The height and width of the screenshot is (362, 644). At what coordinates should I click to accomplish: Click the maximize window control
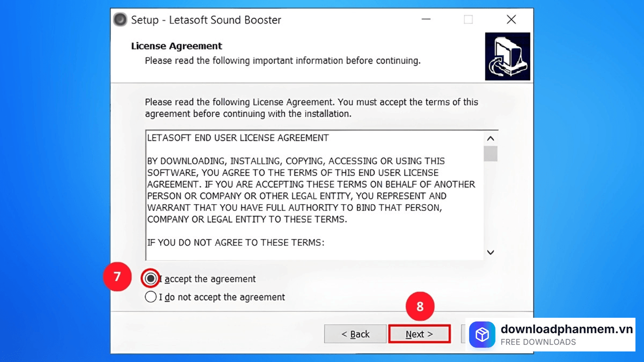click(468, 19)
